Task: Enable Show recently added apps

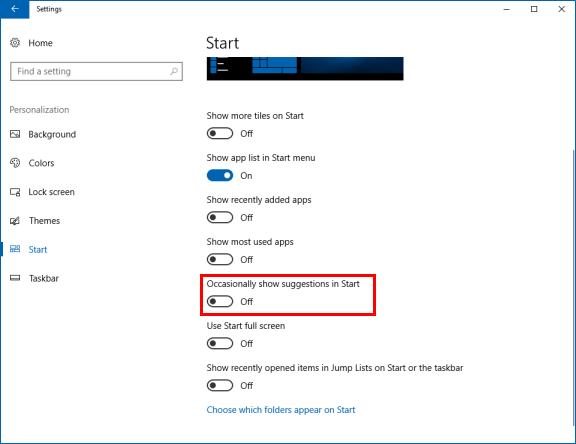Action: [220, 217]
